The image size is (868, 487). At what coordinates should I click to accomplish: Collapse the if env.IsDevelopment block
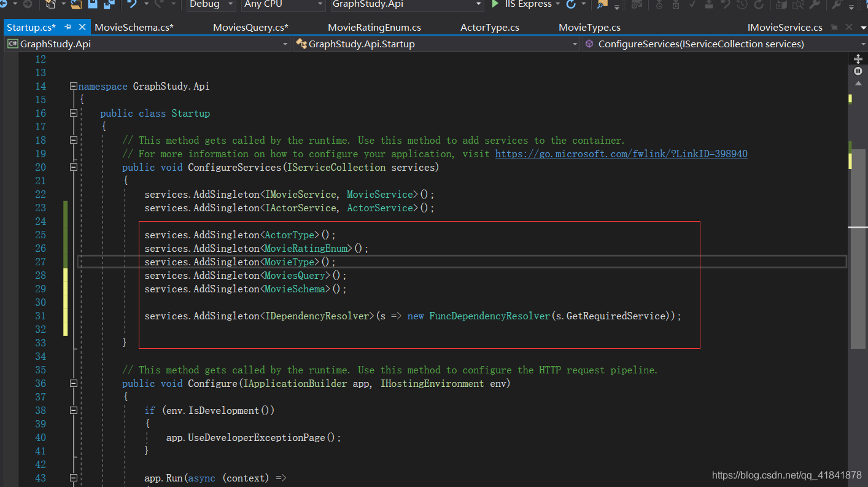[x=74, y=411]
